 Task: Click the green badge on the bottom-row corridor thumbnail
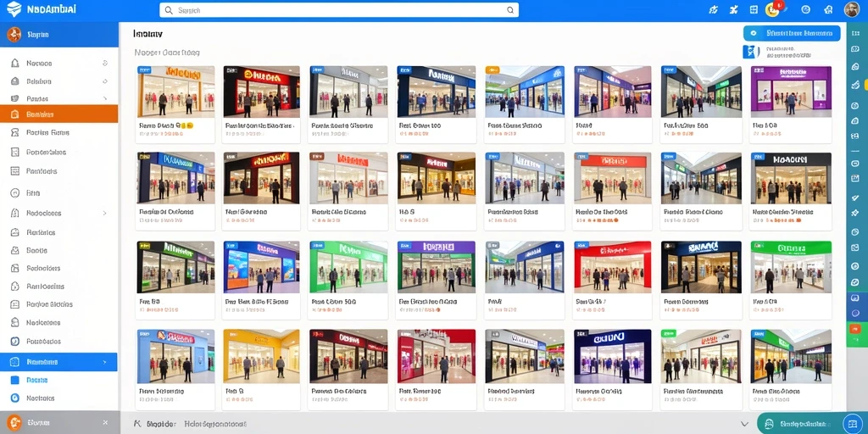[x=669, y=334]
